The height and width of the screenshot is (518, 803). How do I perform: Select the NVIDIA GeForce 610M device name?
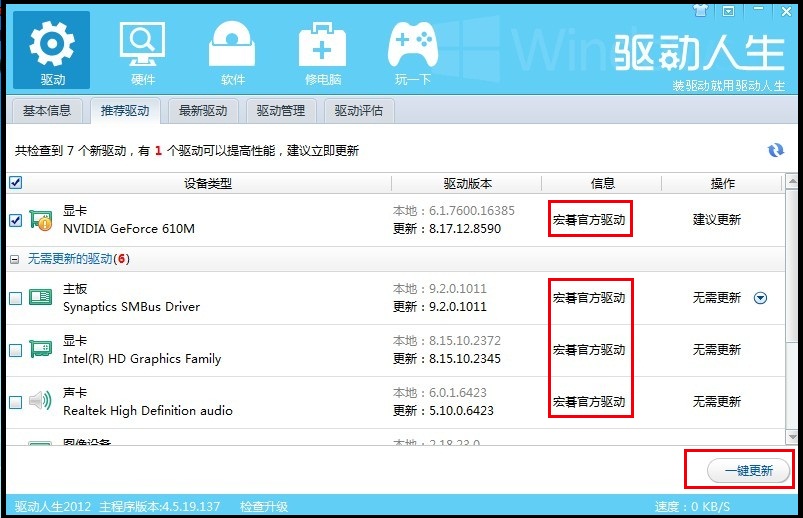tap(129, 229)
